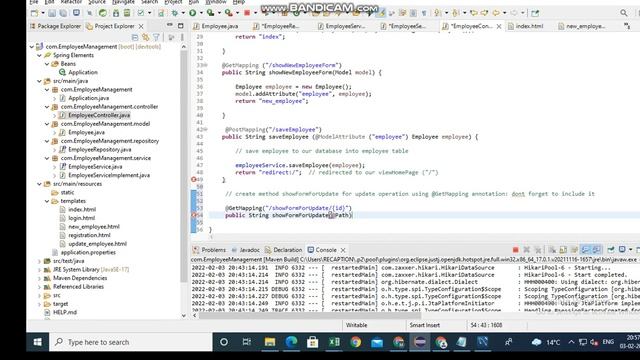Toggle Scroll Lock in the Console toolbar
Image resolution: width=640 pixels, height=360 pixels.
(563, 250)
